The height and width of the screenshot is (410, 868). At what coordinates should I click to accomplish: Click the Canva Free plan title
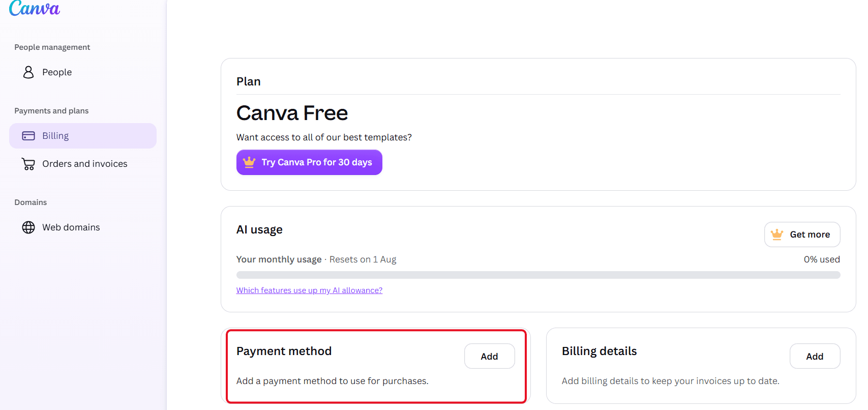292,113
